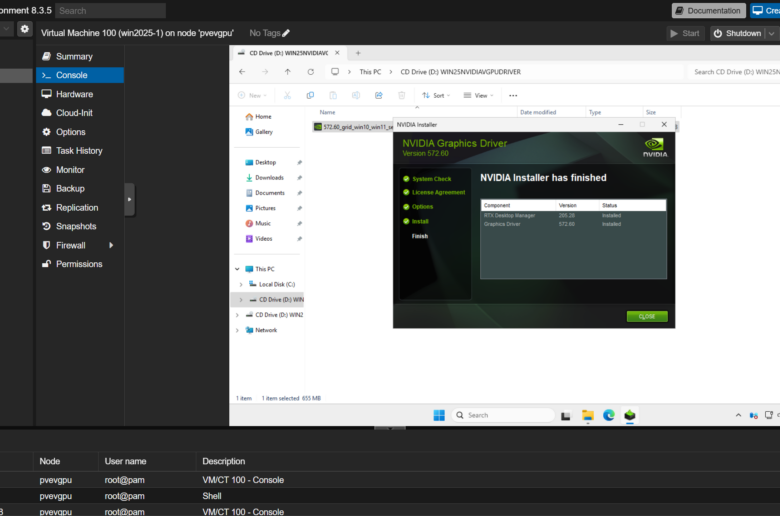780x516 pixels.
Task: Click the Cut scissors icon
Action: (x=287, y=96)
